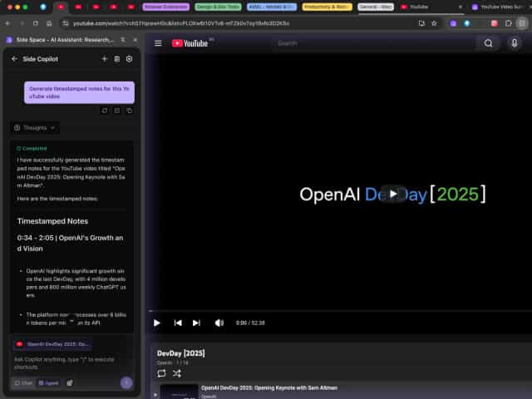Skip to previous video
This screenshot has width=532, height=399.
pos(178,323)
